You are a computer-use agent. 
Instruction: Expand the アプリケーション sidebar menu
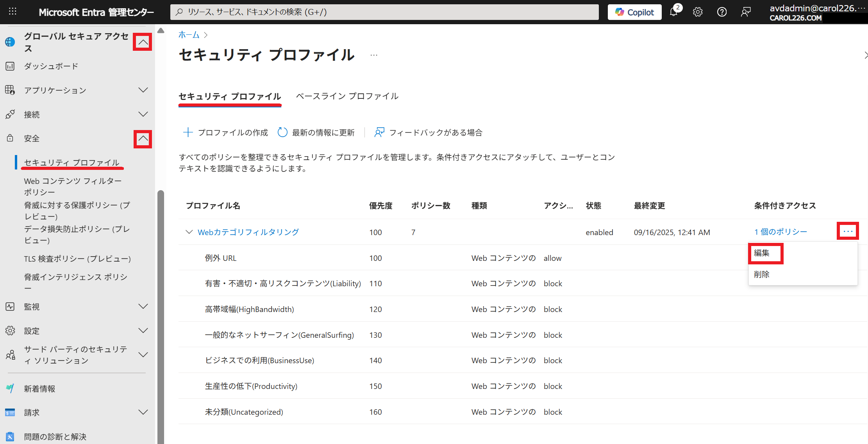[x=143, y=90]
